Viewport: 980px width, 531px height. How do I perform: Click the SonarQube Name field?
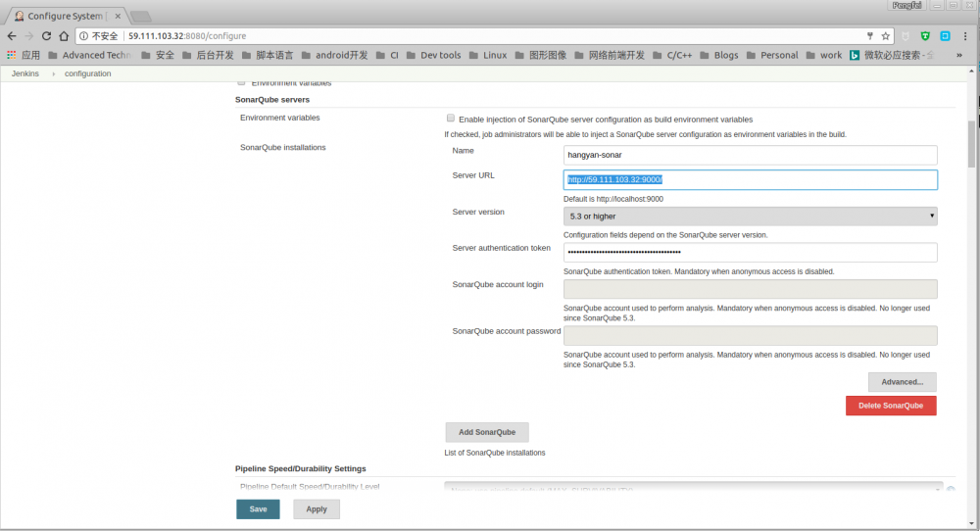click(750, 155)
